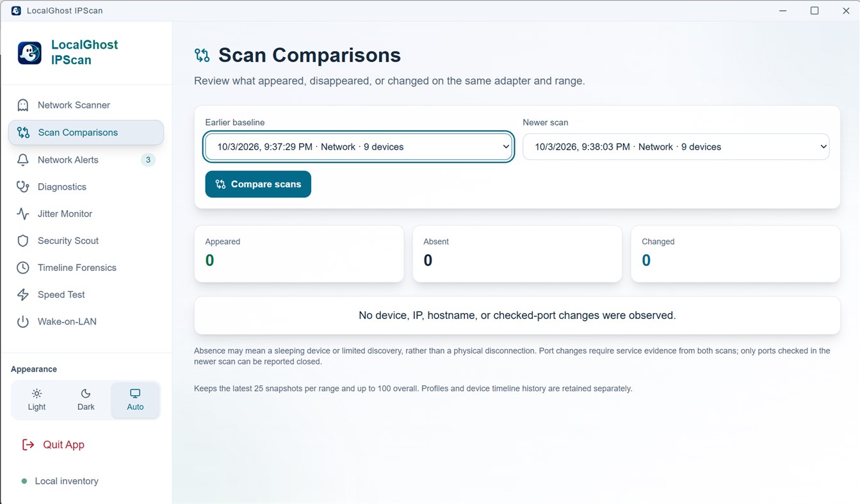Maximize the LocalGhost IPScan window

coord(815,11)
